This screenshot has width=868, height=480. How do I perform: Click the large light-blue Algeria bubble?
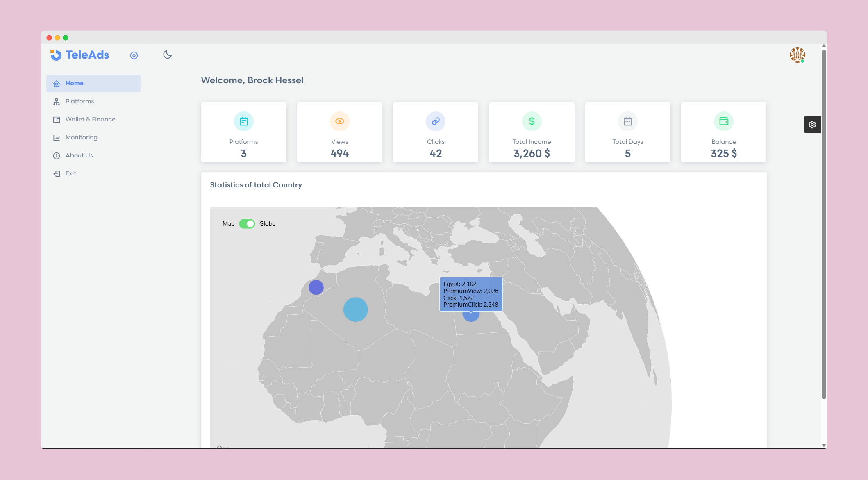[355, 309]
